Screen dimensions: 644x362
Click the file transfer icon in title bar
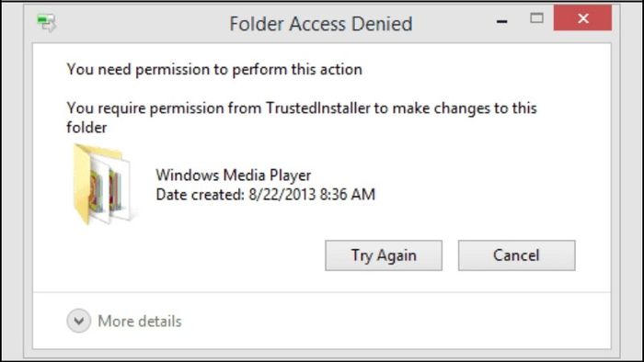pos(46,23)
